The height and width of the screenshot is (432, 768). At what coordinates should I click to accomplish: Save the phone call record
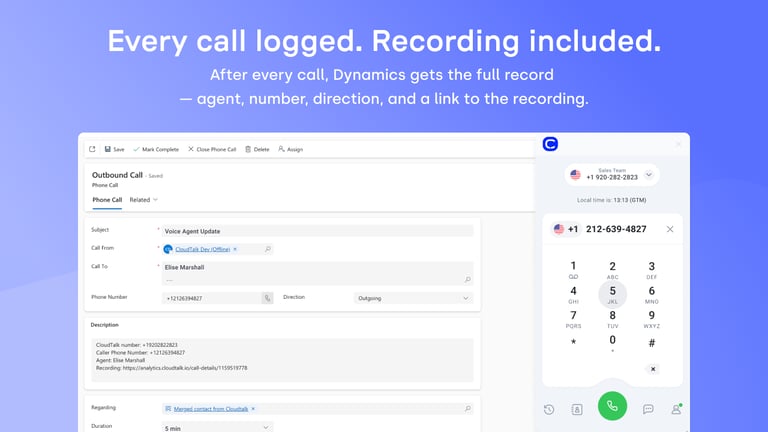point(115,149)
